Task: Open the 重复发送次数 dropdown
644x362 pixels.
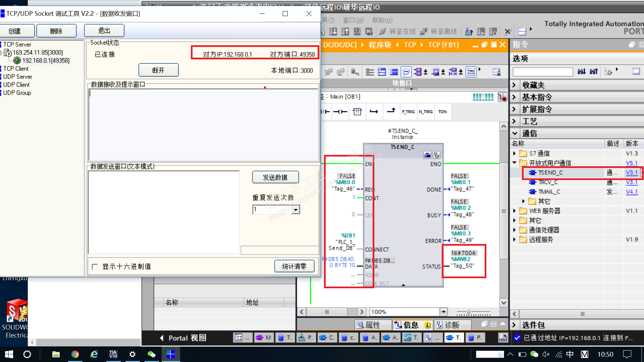Action: (x=296, y=210)
